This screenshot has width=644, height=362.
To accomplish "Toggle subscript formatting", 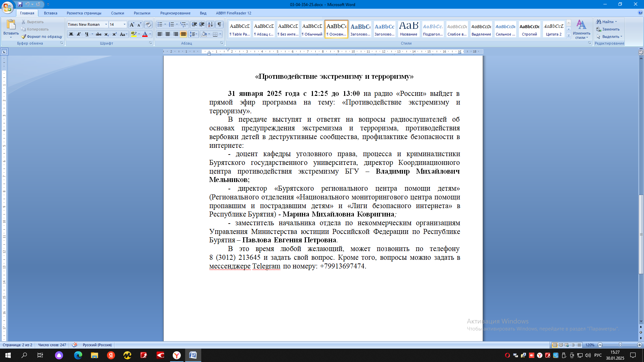I will (107, 34).
